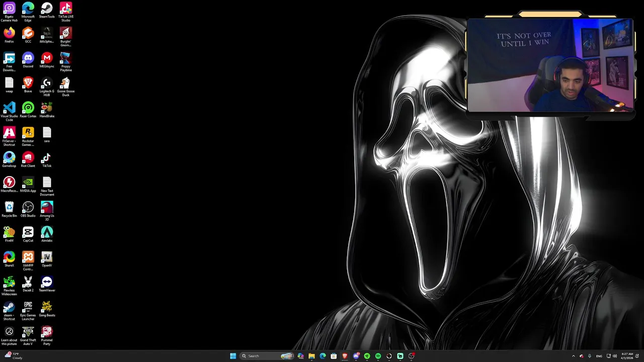Image resolution: width=644 pixels, height=362 pixels.
Task: Select the Gang Beasts desktop icon
Action: [47, 309]
